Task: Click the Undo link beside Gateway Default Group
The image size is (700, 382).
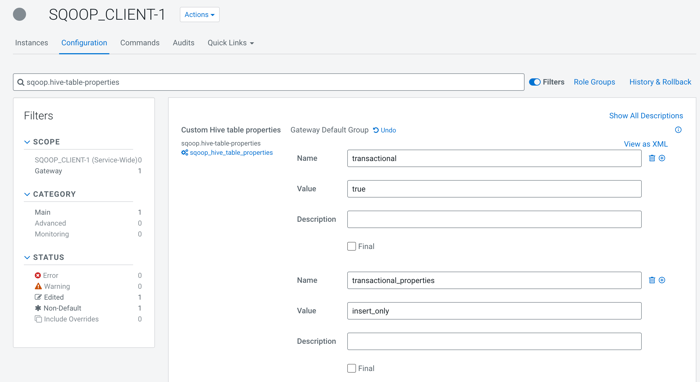Action: coord(384,130)
